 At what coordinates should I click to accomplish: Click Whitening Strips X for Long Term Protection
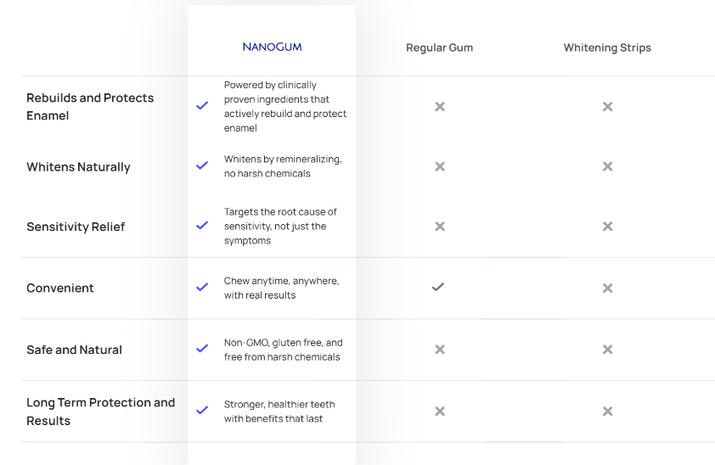click(607, 411)
